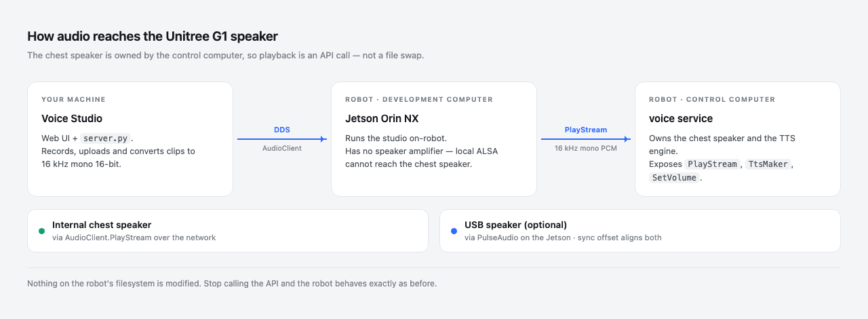This screenshot has height=319, width=868.
Task: Click the AudioClient caption under DDS
Action: coord(282,148)
